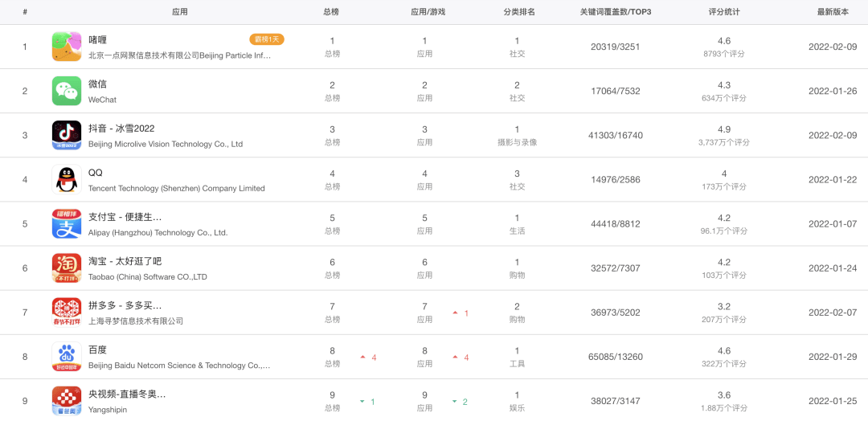
Task: Select the QQ penguin app icon
Action: coord(67,179)
